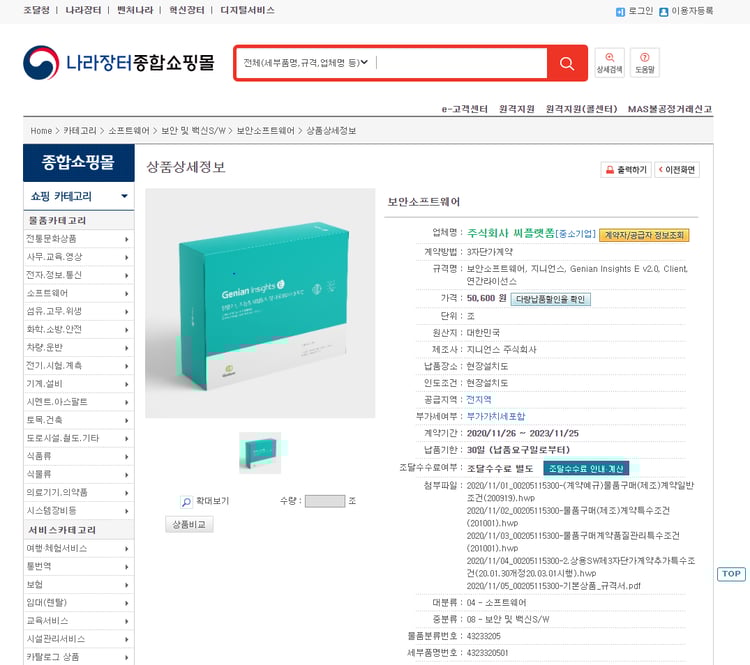Image resolution: width=750 pixels, height=665 pixels.
Task: Open 원격지원 remote support link
Action: [517, 109]
